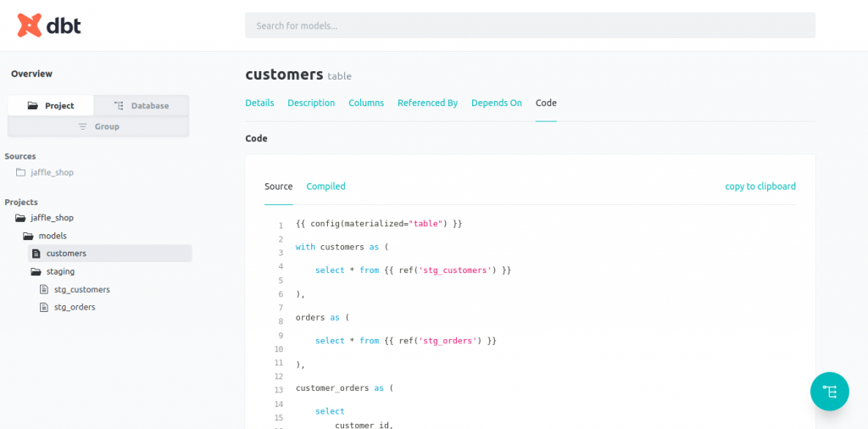Open the Depends On tab
This screenshot has width=868, height=429.
497,103
